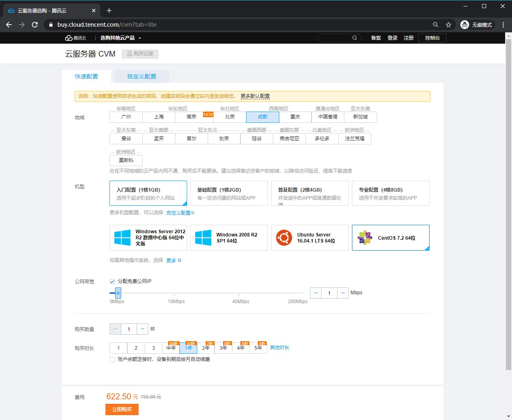Select the 基础配置 (1核2GB) model
Image resolution: width=512 pixels, height=420 pixels.
[x=229, y=193]
